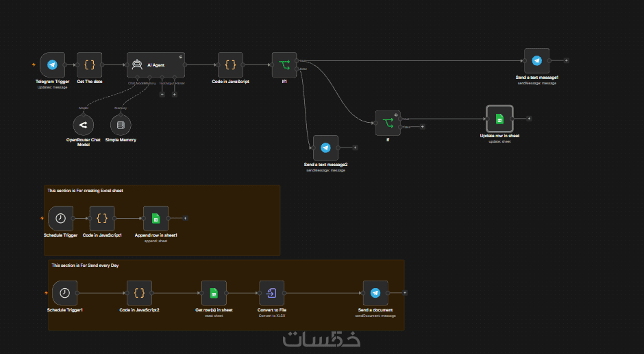Image resolution: width=644 pixels, height=354 pixels.
Task: Select the AI Agent node
Action: click(156, 64)
